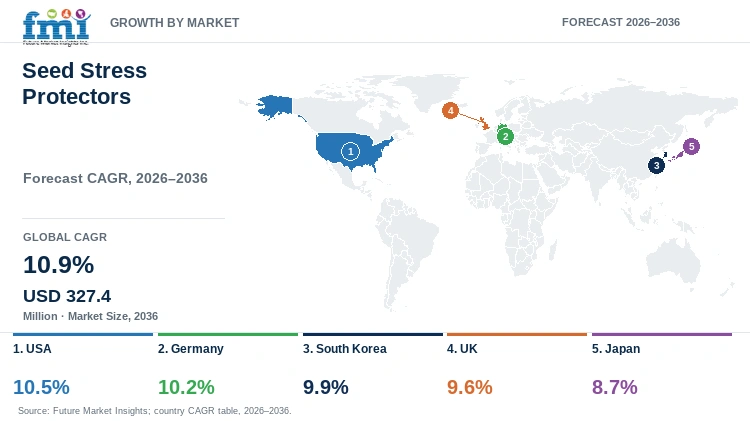Image resolution: width=750 pixels, height=421 pixels.
Task: Click the 10.5% USA CAGR value
Action: point(41,387)
